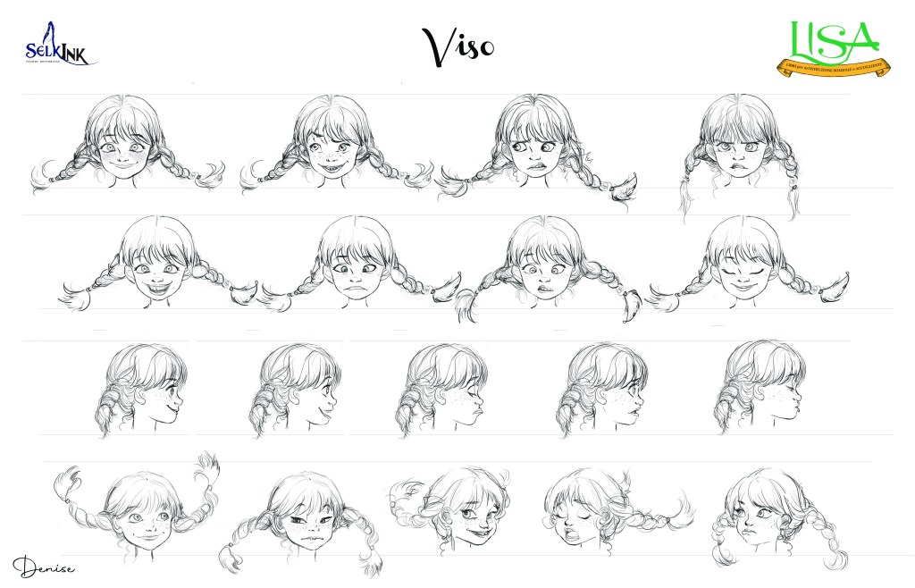Click the Viso title text

tap(458, 46)
